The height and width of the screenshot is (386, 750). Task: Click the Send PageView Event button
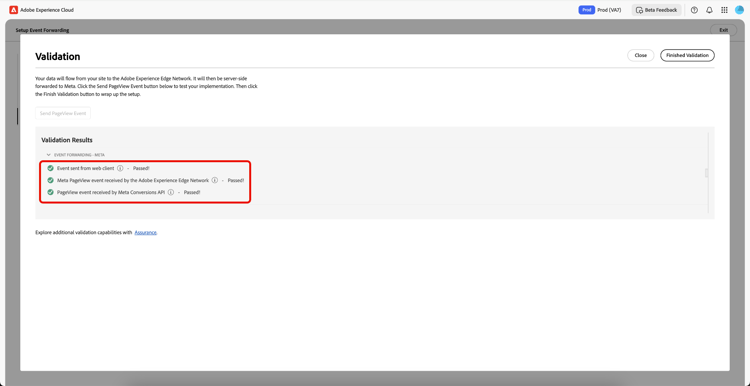[63, 113]
